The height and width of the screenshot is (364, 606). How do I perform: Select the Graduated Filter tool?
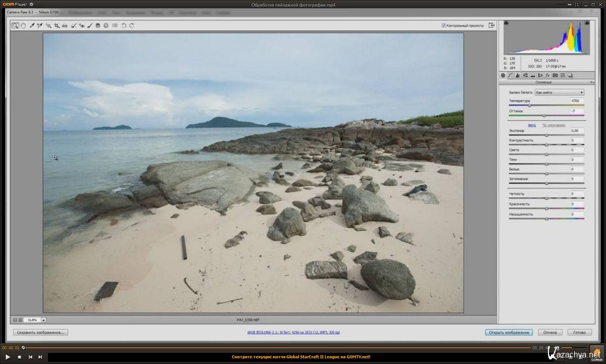97,25
